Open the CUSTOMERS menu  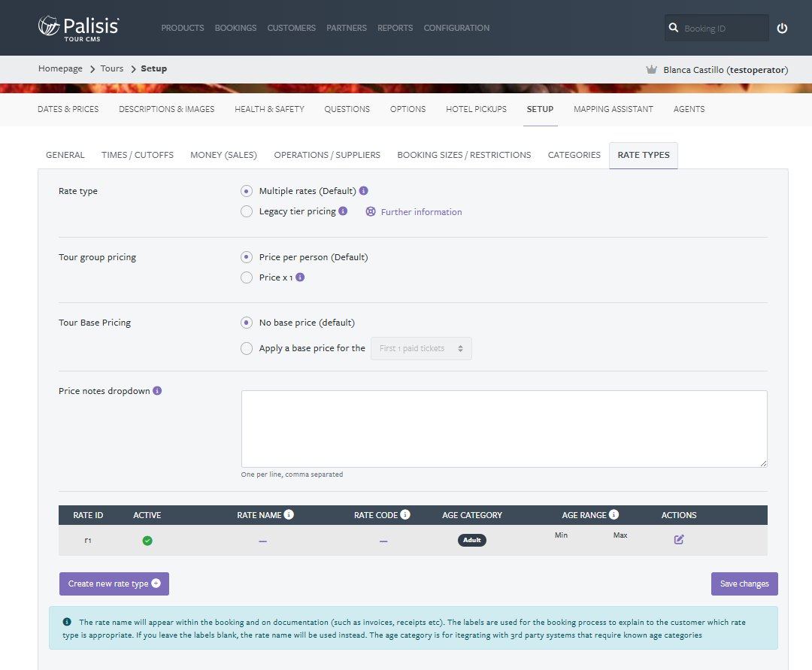(x=292, y=28)
